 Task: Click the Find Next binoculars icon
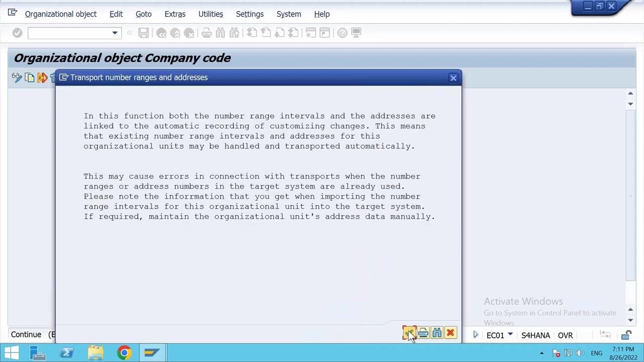[234, 33]
